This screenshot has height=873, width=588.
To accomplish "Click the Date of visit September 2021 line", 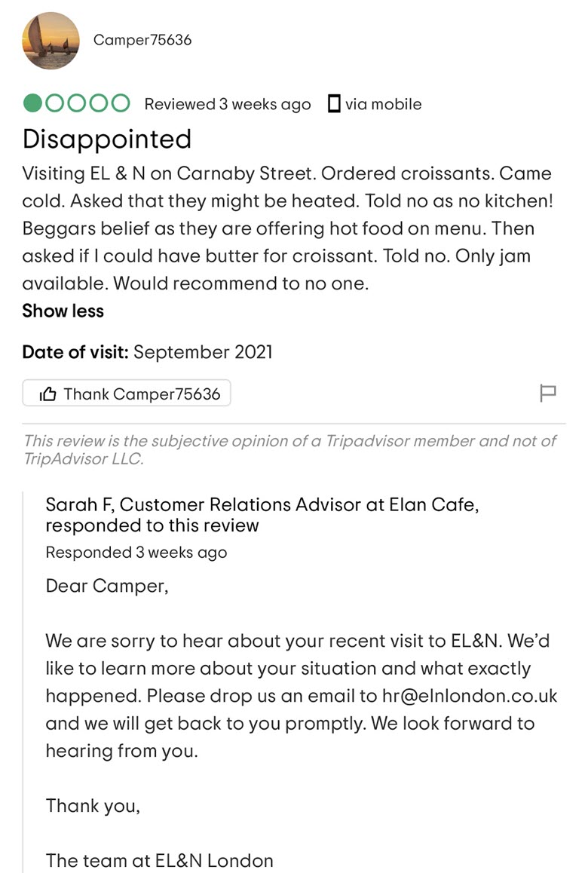I will click(x=148, y=352).
